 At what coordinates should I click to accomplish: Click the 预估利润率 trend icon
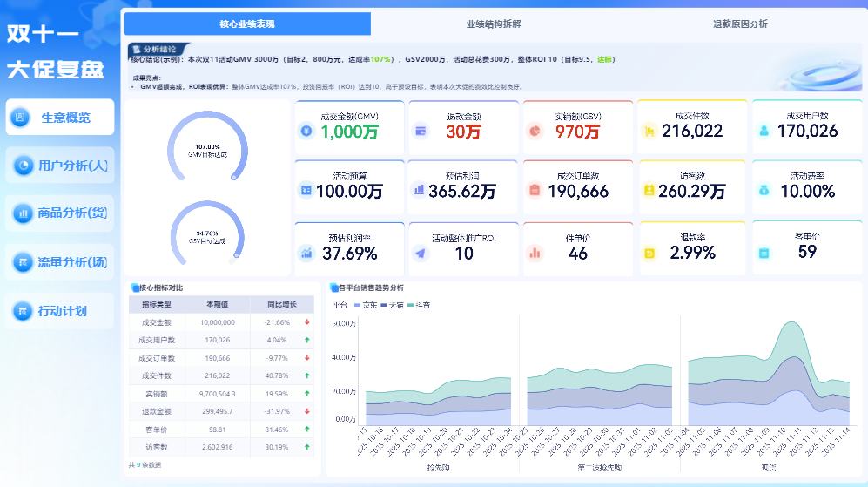click(306, 254)
